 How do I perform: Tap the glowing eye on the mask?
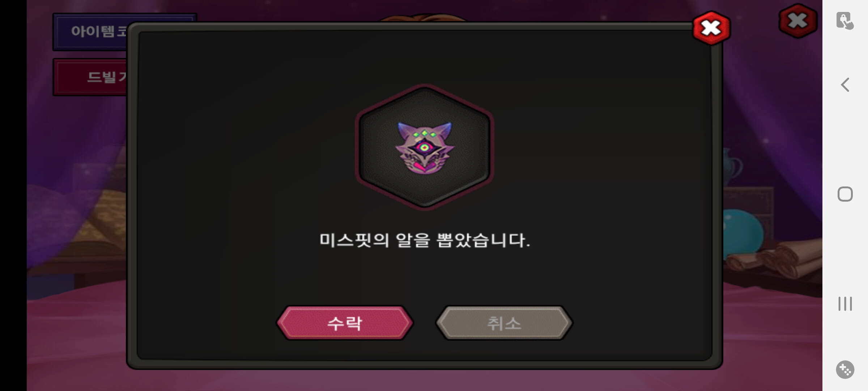point(425,147)
